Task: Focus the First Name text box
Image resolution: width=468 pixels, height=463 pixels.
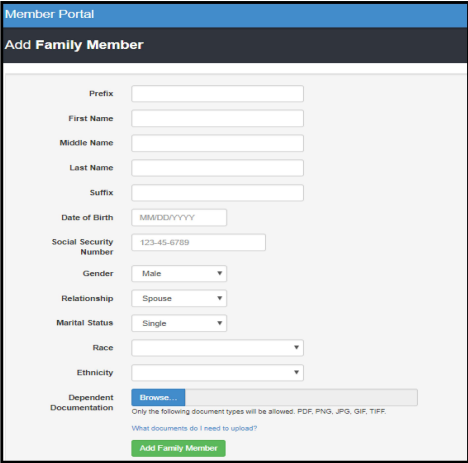Action: (217, 118)
